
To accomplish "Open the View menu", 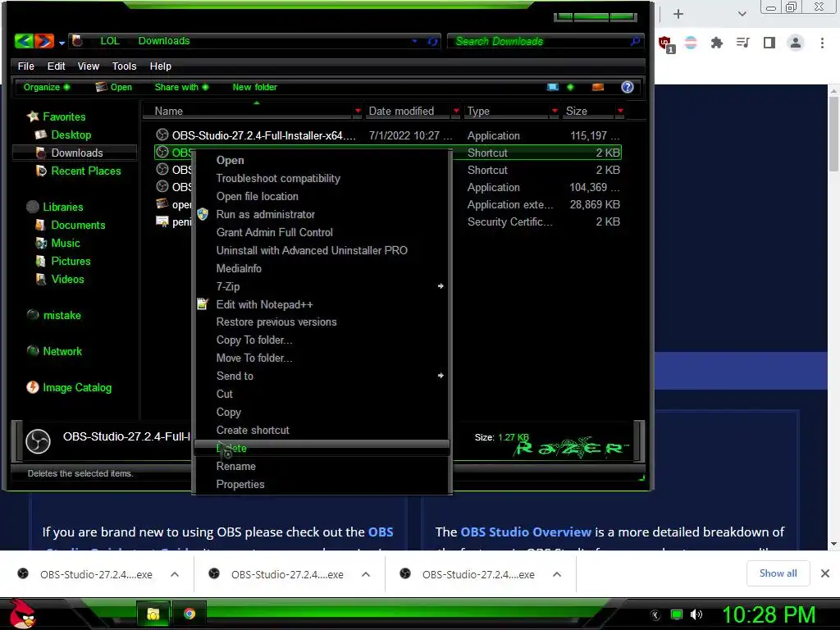I will 89,66.
